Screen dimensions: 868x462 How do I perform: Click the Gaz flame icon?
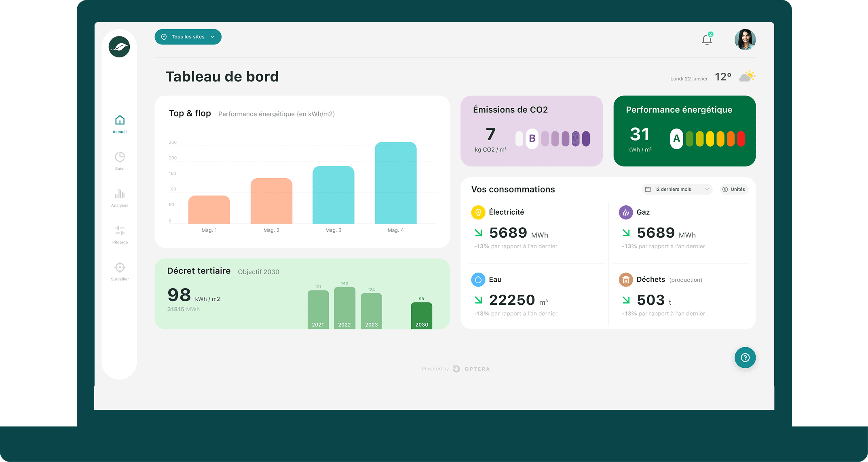(625, 212)
